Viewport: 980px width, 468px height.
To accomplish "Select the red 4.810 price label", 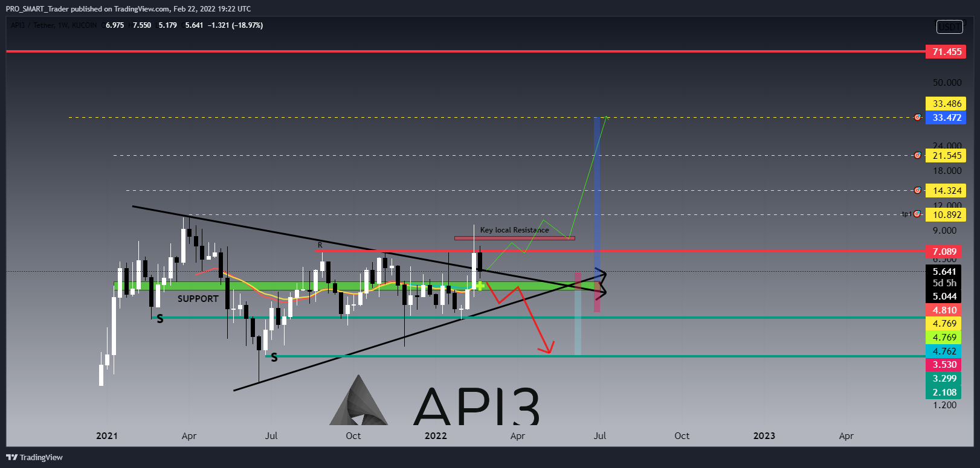I will [x=944, y=310].
